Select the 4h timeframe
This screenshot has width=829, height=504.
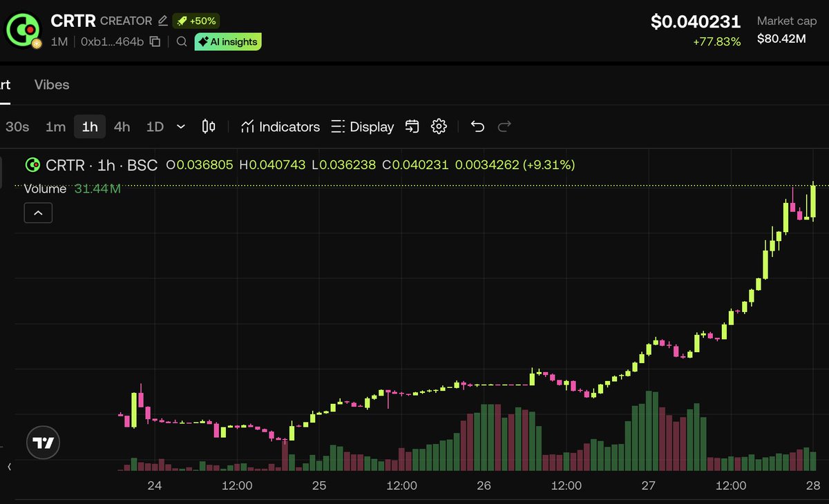click(x=122, y=127)
